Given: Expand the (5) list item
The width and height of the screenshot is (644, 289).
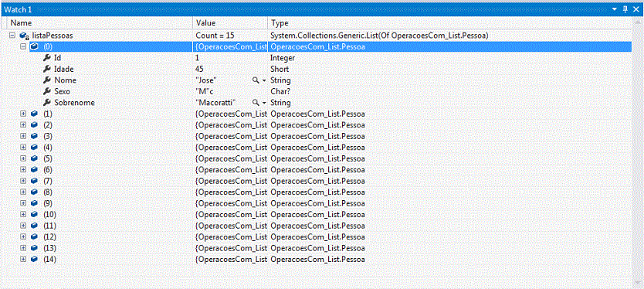Looking at the screenshot, I should click(23, 158).
